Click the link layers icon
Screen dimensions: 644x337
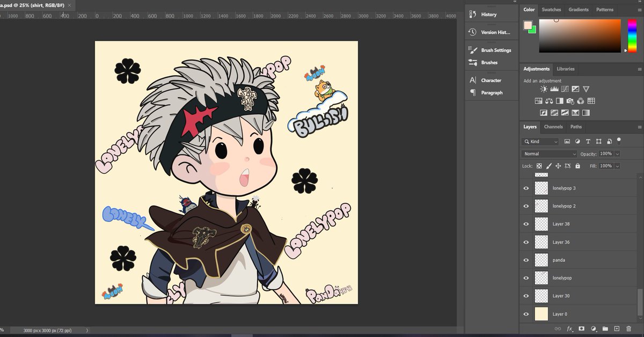pyautogui.click(x=558, y=328)
